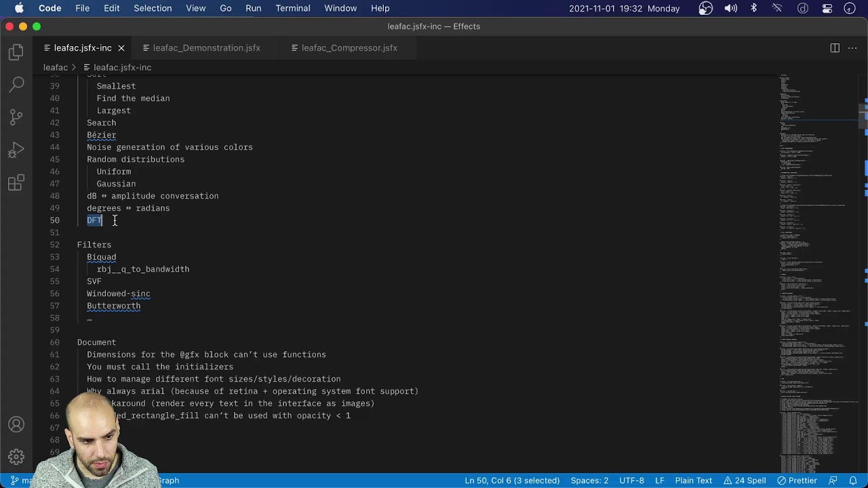Click the Gaussian line

point(116,184)
